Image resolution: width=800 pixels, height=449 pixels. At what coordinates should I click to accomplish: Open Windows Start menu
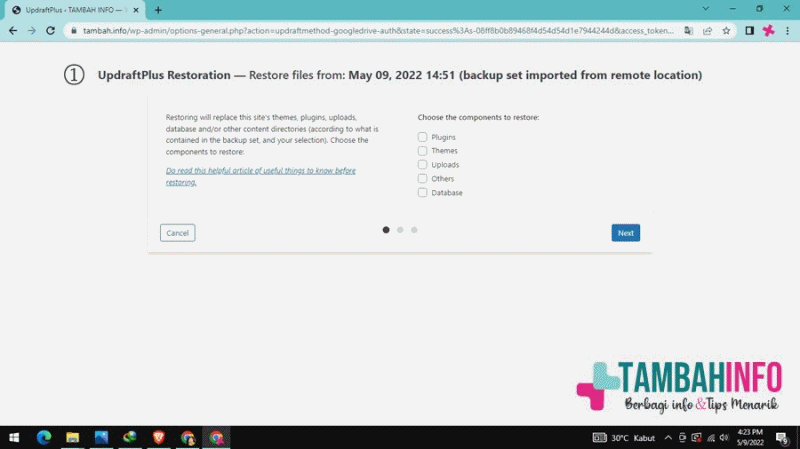(14, 437)
